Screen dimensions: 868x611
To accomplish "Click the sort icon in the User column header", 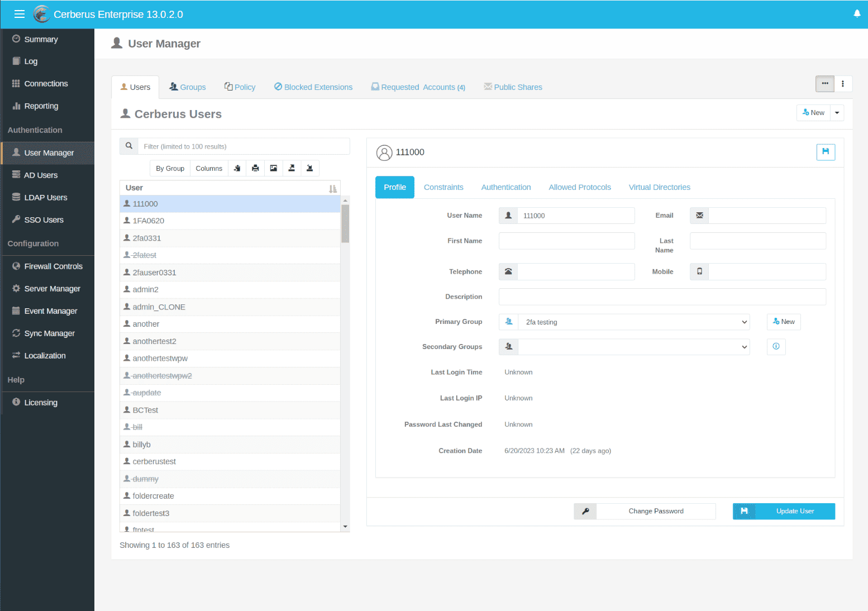I will click(x=333, y=189).
